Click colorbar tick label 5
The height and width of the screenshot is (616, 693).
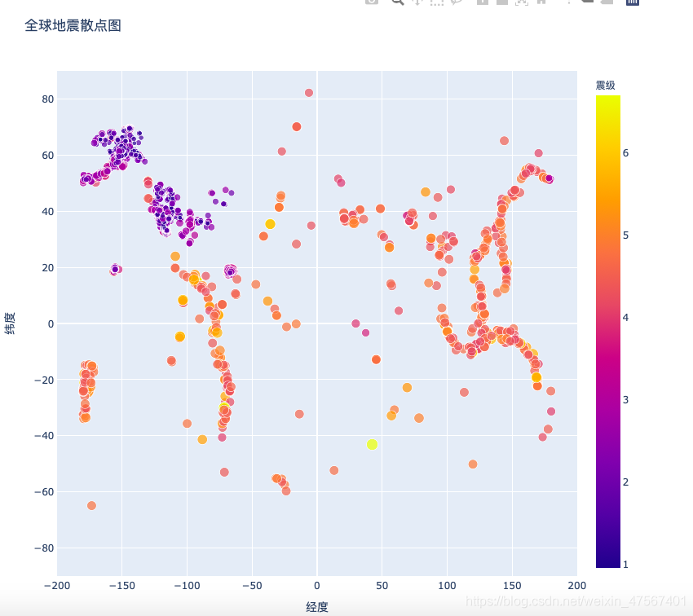click(x=625, y=235)
